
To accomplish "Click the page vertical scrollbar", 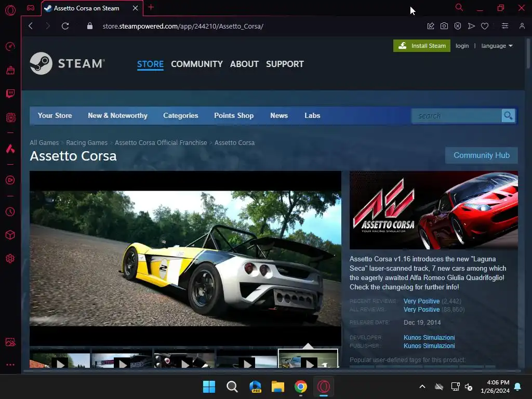I will [528, 54].
